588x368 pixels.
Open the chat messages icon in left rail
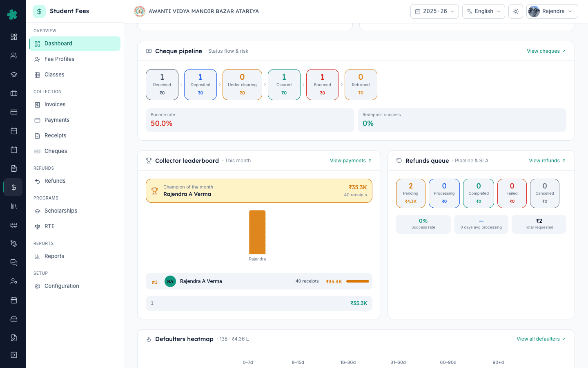coord(14,263)
